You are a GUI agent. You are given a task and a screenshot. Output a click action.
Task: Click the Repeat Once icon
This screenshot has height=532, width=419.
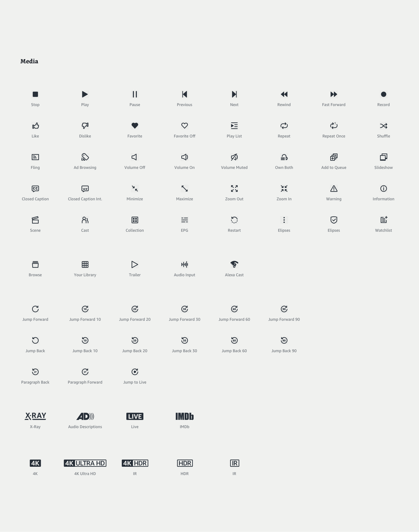click(x=334, y=125)
